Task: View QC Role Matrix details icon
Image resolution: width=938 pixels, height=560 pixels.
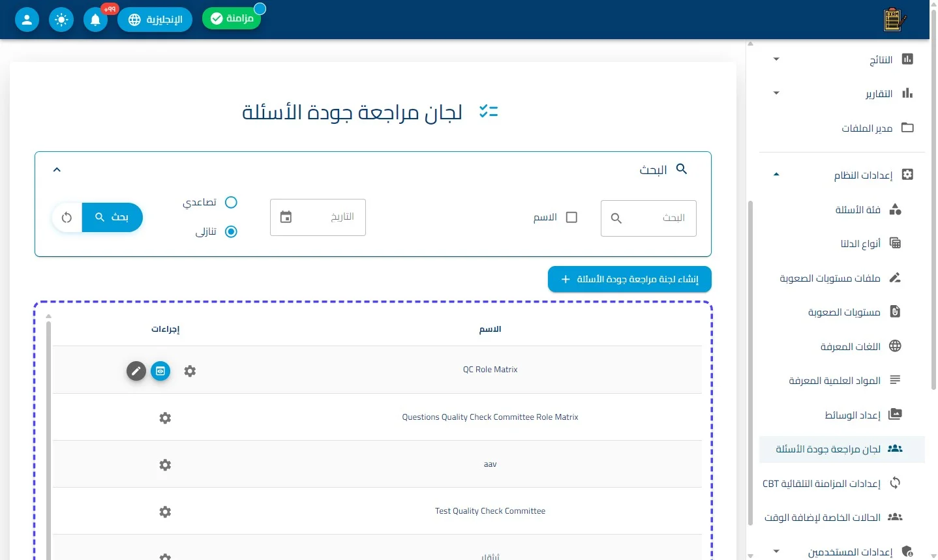Action: (x=160, y=371)
